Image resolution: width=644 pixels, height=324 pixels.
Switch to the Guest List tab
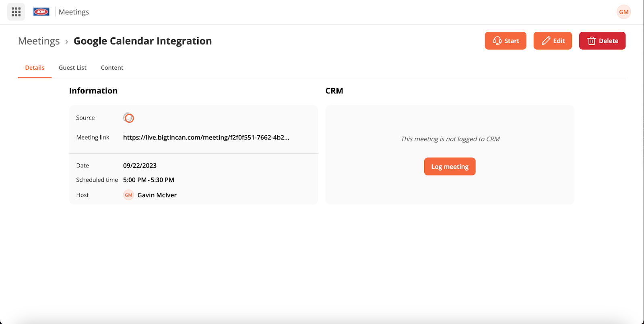[72, 68]
